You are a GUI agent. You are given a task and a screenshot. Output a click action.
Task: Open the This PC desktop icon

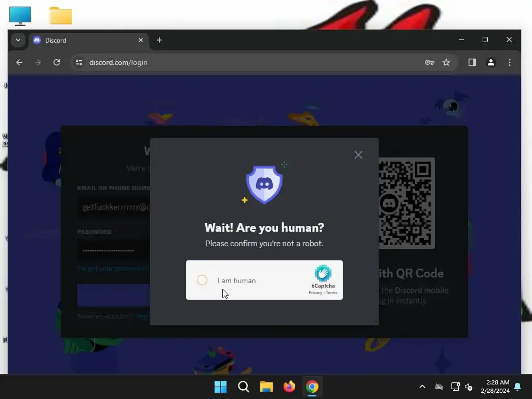(x=20, y=16)
